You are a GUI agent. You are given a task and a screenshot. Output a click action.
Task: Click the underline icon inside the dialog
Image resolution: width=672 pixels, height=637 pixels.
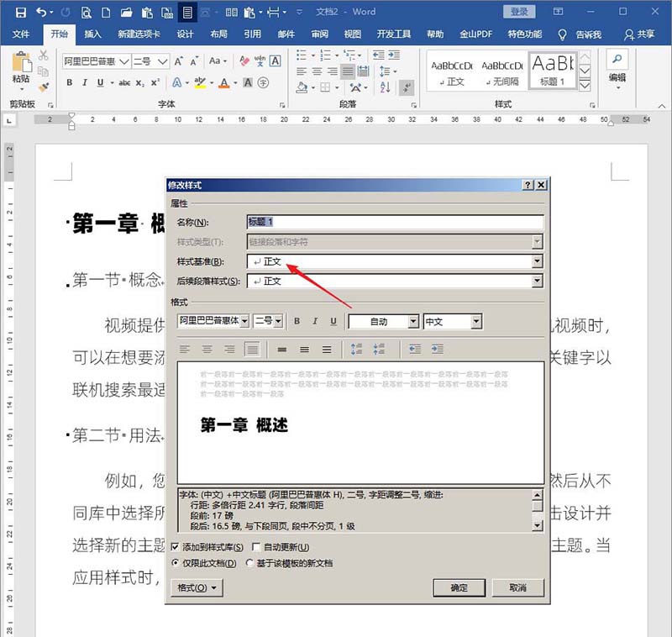click(333, 322)
